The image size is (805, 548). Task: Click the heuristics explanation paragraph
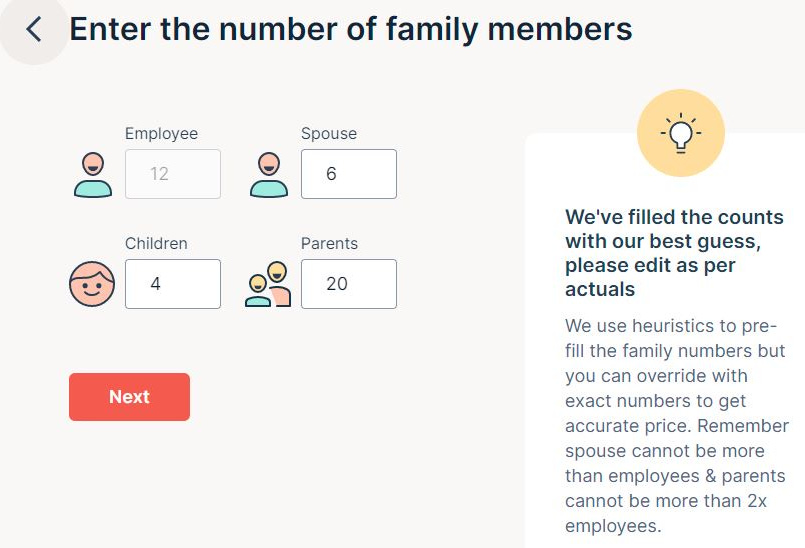click(677, 426)
